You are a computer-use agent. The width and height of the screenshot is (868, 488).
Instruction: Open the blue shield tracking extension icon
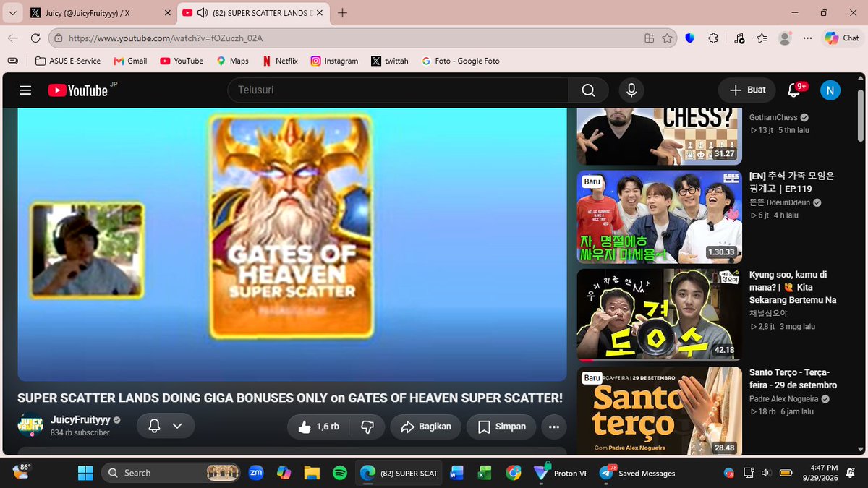(x=689, y=38)
